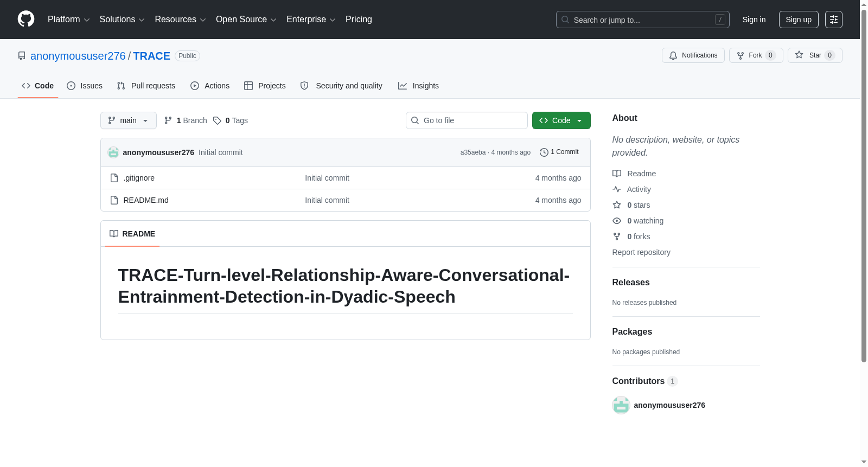
Task: Open the green Code dropdown button
Action: point(561,120)
